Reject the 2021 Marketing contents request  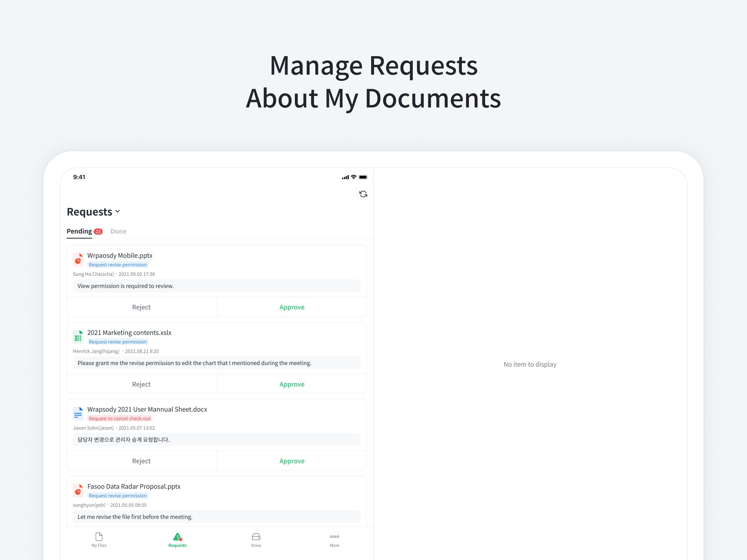(141, 384)
